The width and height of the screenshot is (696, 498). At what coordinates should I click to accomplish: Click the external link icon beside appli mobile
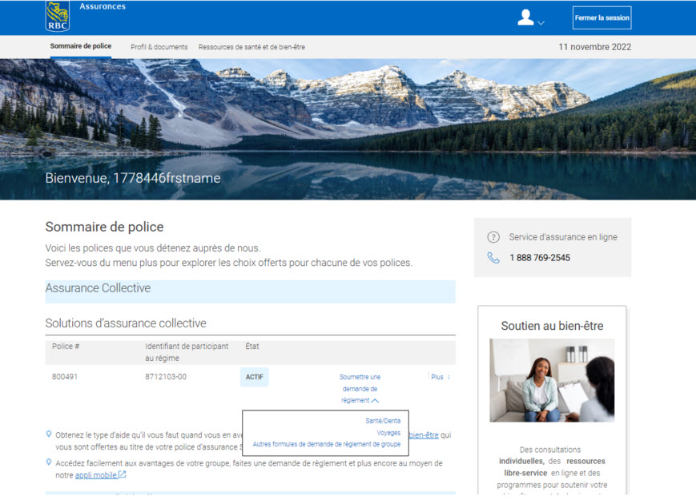tap(122, 475)
